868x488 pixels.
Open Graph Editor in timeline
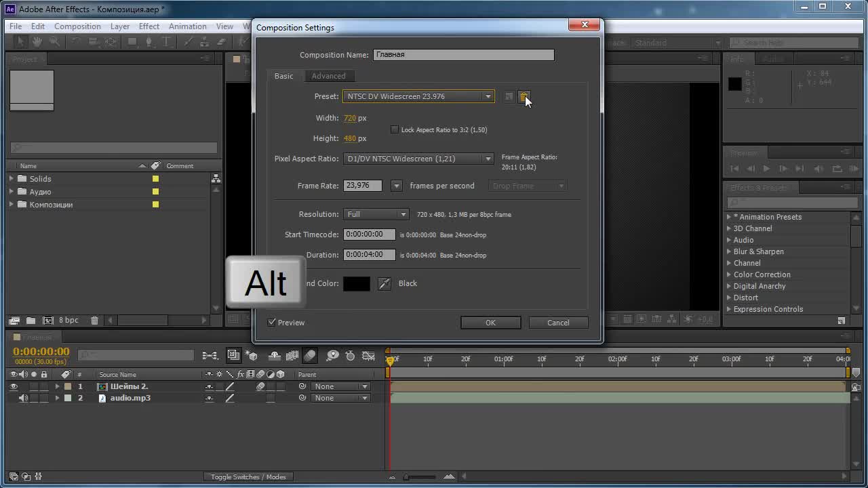pyautogui.click(x=368, y=355)
